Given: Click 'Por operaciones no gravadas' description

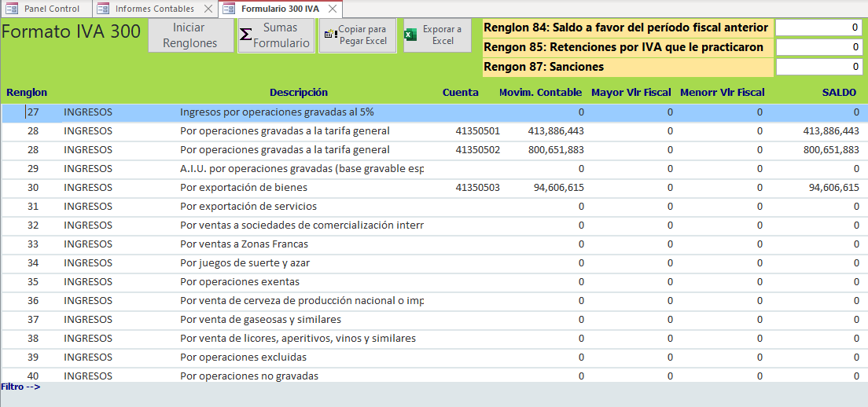Looking at the screenshot, I should point(249,376).
